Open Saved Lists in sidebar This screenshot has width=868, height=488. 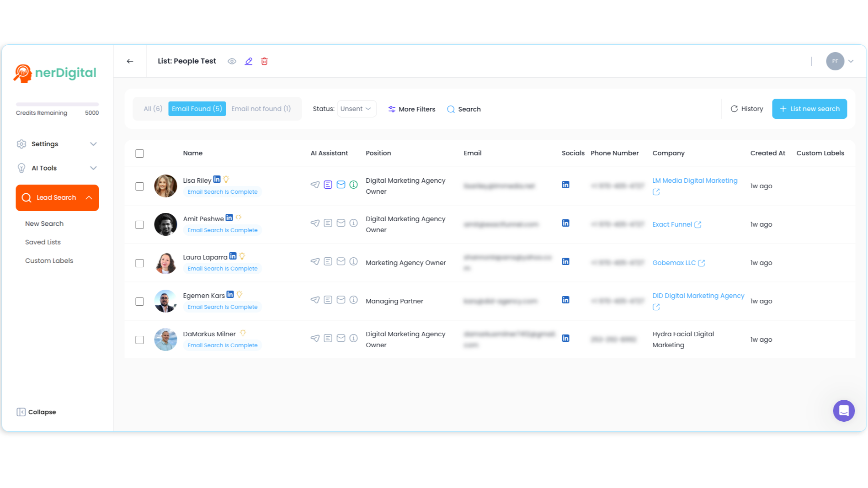click(x=43, y=242)
